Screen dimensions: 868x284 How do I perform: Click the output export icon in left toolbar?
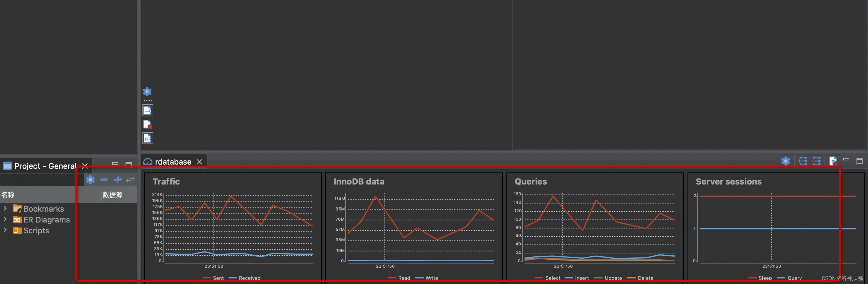tap(148, 110)
